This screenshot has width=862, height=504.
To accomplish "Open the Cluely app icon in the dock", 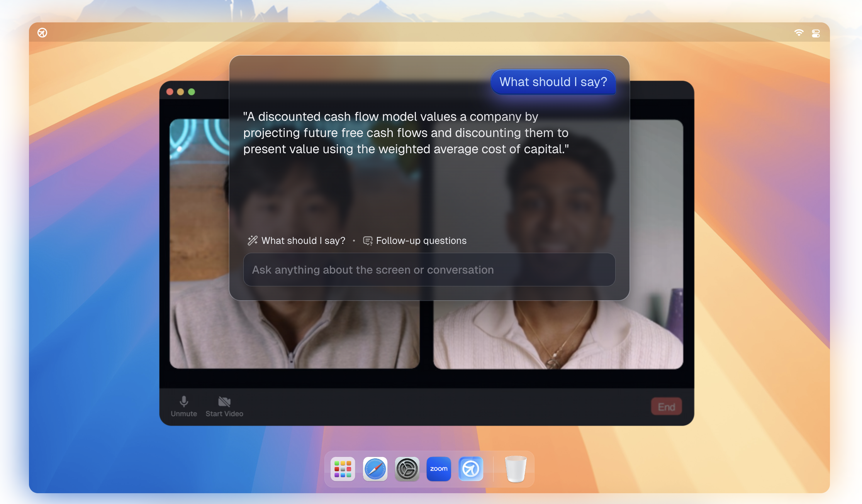I will 471,469.
